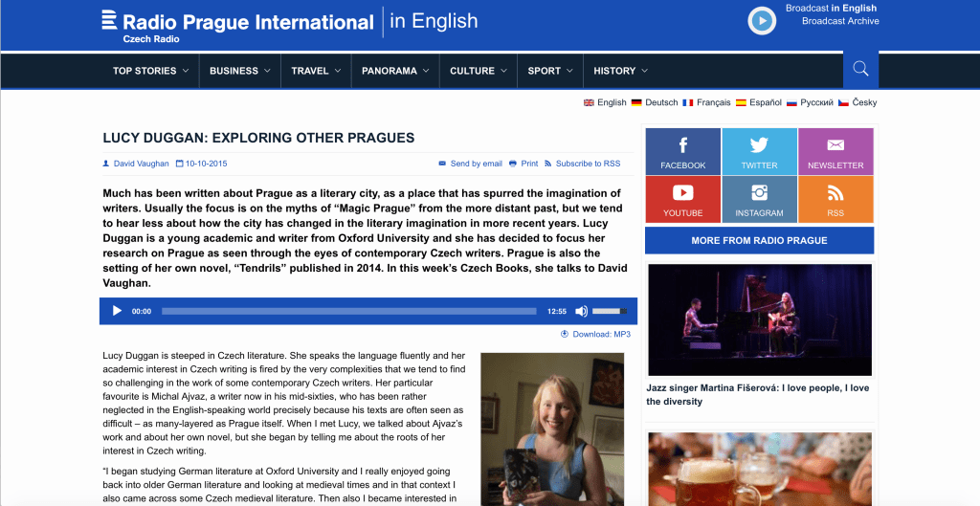This screenshot has width=980, height=506.
Task: Open the Instagram social tile
Action: [x=759, y=199]
